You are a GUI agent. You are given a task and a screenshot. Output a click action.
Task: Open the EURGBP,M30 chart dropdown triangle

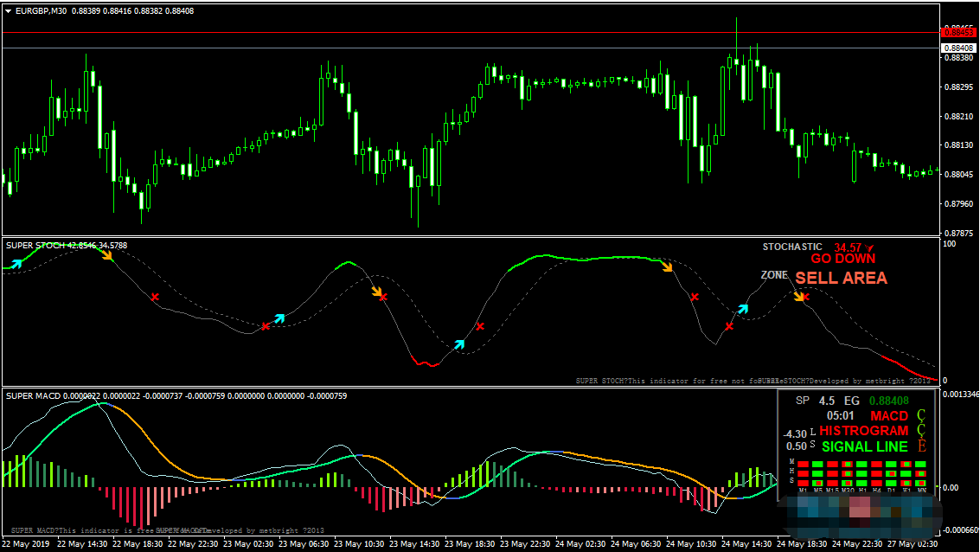pos(8,11)
